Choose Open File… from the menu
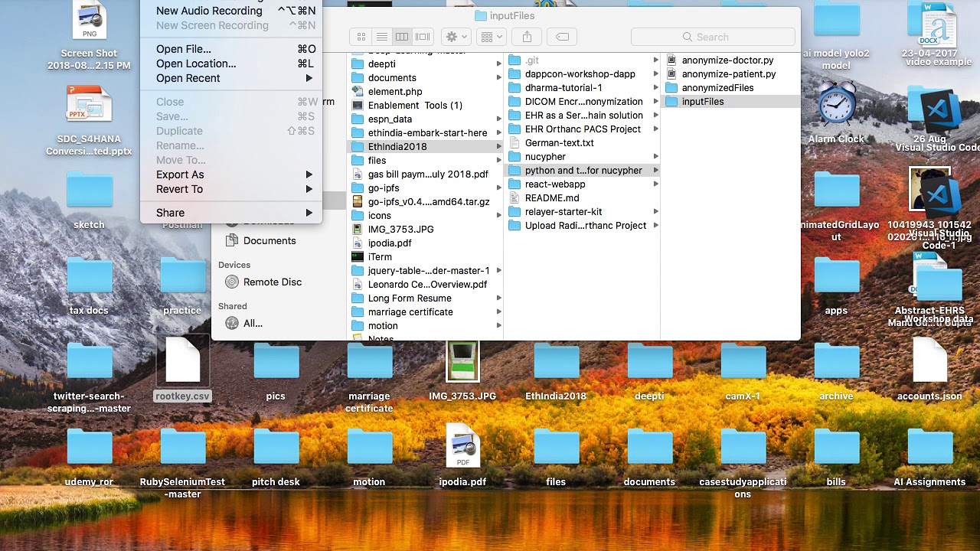Screen dimensions: 980x551 pos(184,49)
